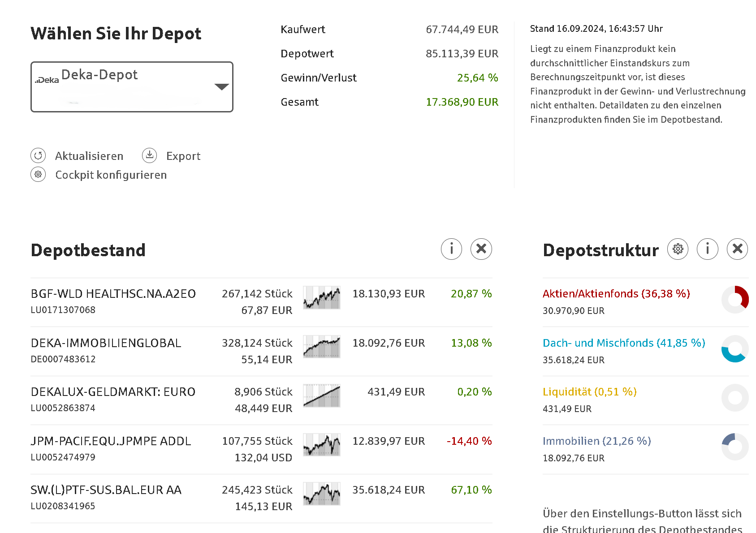Click the Deka logo in depot selector

point(47,80)
